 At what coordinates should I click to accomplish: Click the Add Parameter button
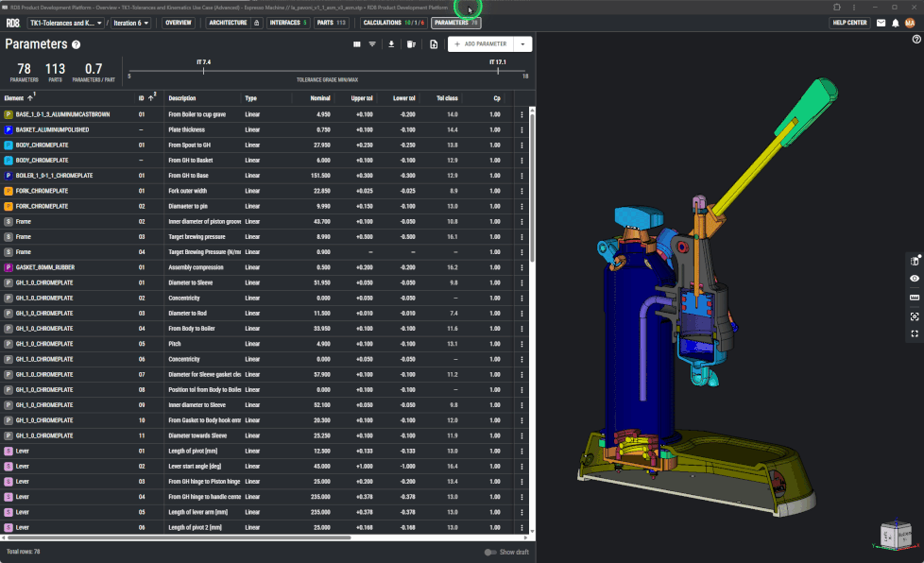[x=481, y=44]
